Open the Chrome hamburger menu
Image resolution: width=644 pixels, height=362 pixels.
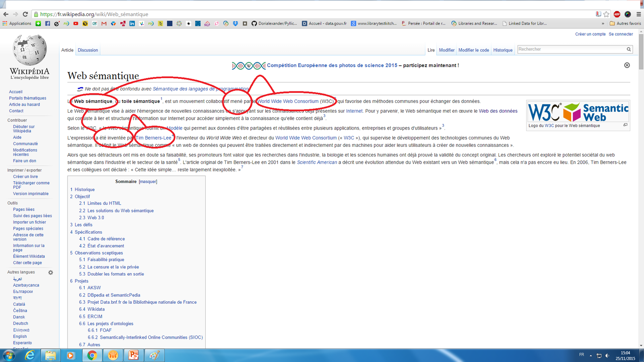pyautogui.click(x=638, y=14)
